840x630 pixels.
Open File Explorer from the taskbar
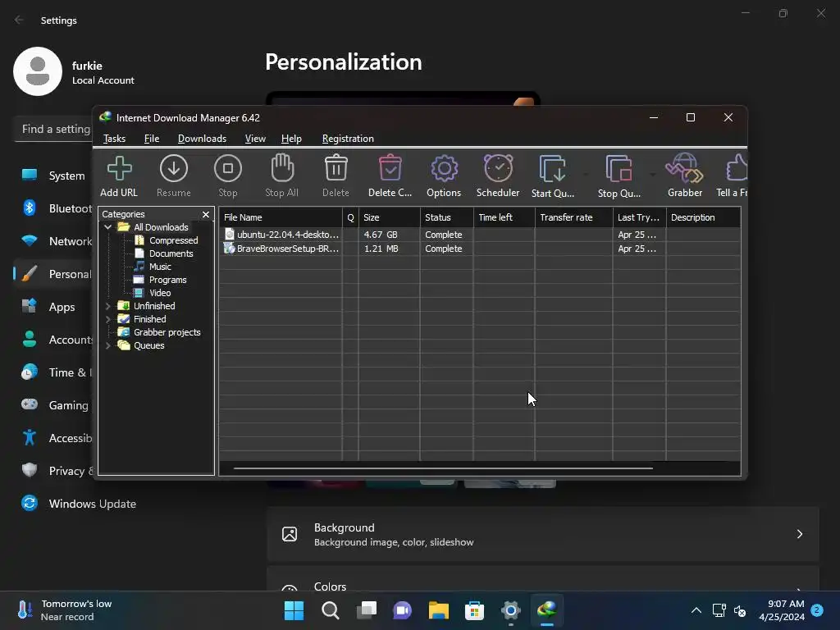point(438,610)
